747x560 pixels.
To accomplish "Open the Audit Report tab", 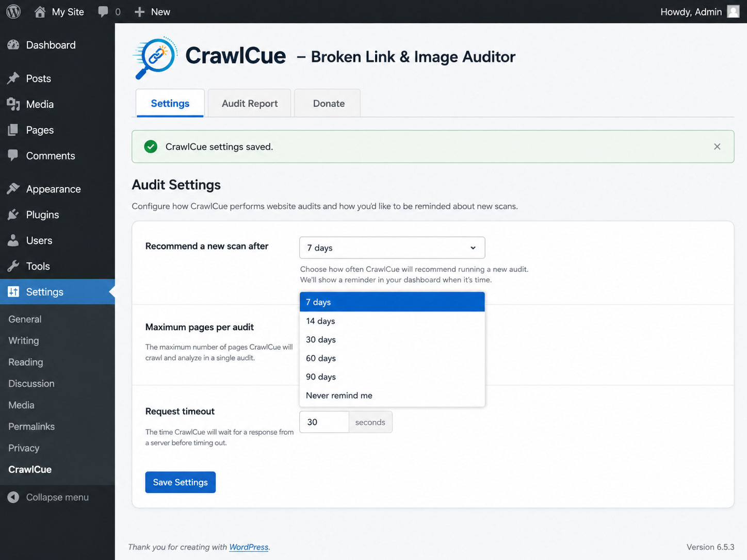I will pyautogui.click(x=250, y=103).
